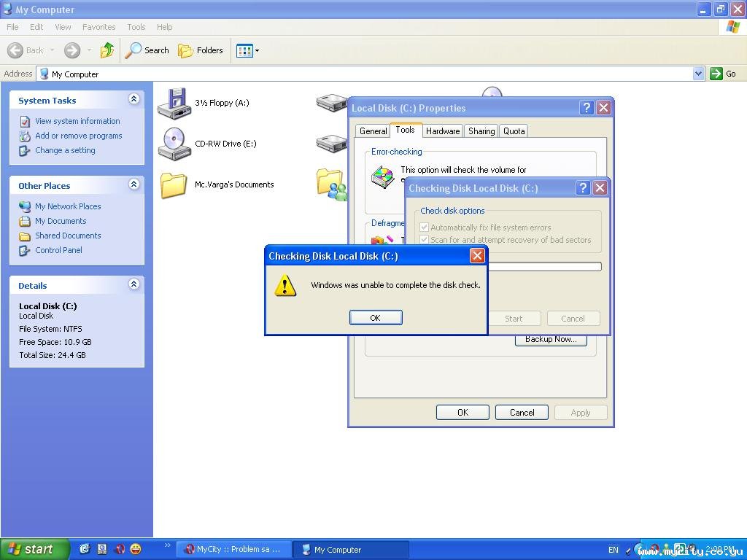Open the Forward history dropdown arrow
Viewport: 747px width, 560px height.
(89, 50)
